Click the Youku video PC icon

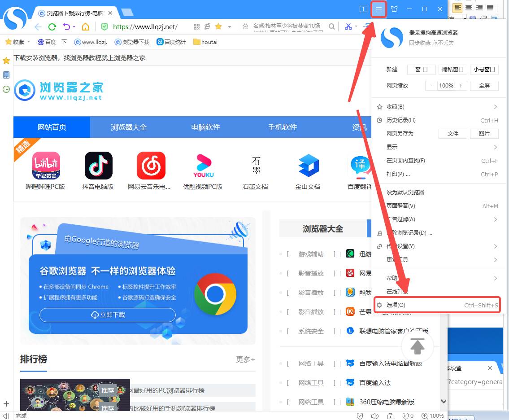[204, 166]
